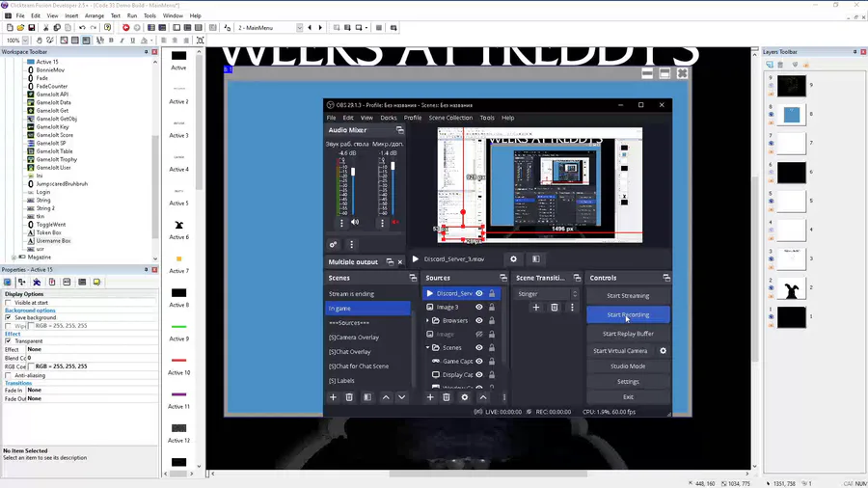The image size is (868, 488).
Task: Open the 2 - MainMenu frame dropdown
Action: pos(300,28)
